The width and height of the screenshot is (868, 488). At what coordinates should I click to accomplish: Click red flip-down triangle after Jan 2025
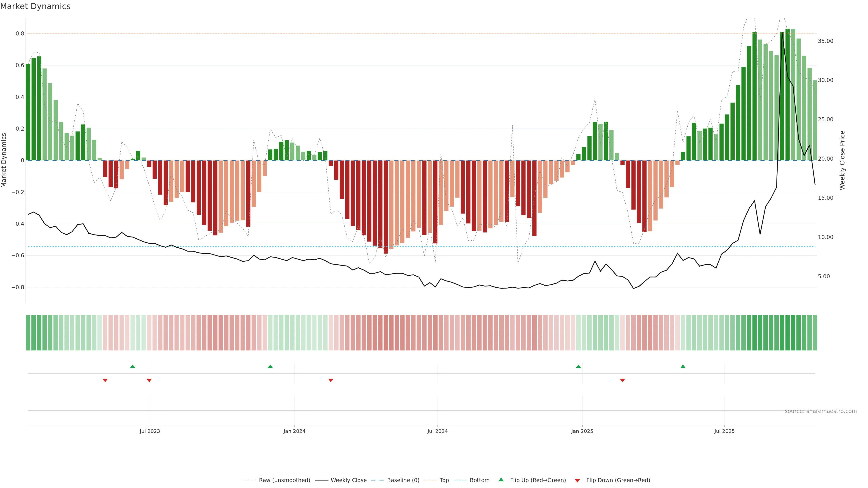tap(622, 380)
